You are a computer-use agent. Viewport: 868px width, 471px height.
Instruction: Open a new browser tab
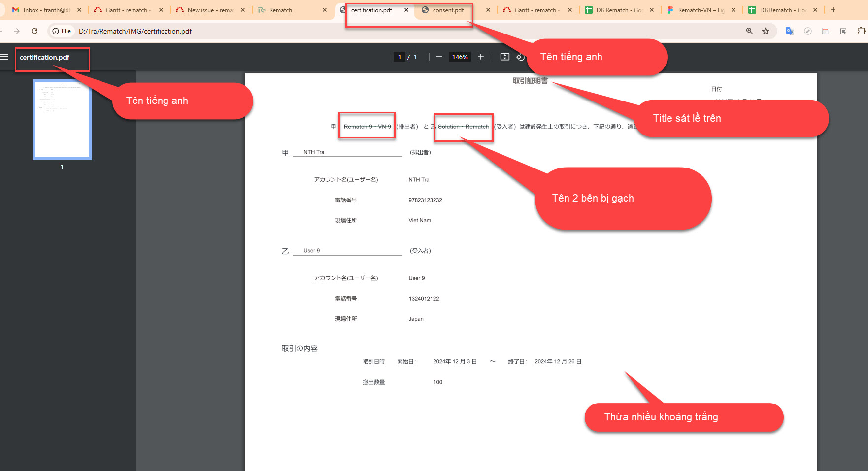(833, 10)
